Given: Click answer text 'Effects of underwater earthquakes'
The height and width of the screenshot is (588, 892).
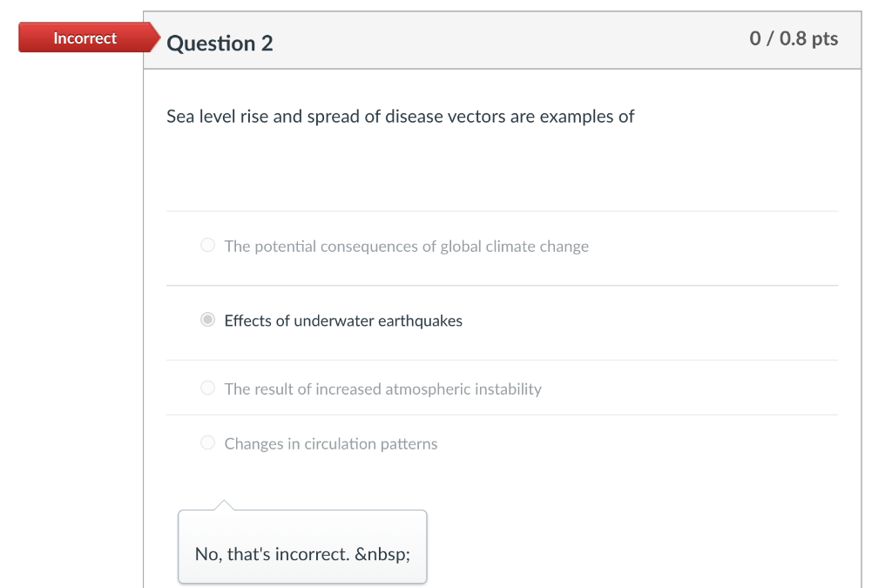Looking at the screenshot, I should [343, 321].
